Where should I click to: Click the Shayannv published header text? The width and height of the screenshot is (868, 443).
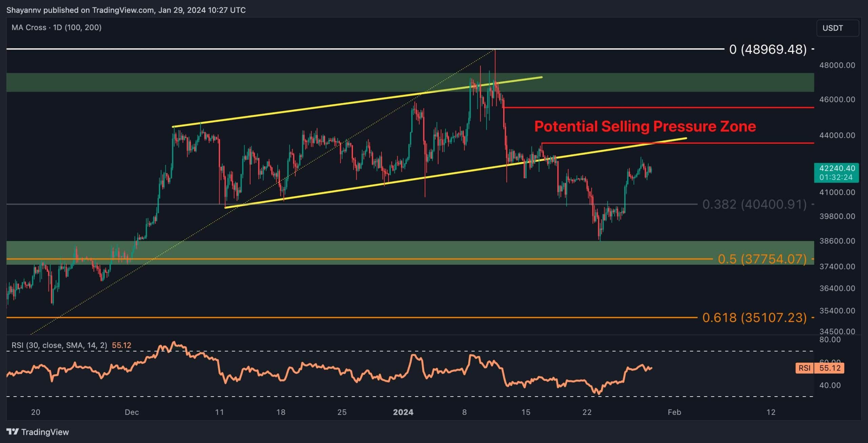pos(126,10)
